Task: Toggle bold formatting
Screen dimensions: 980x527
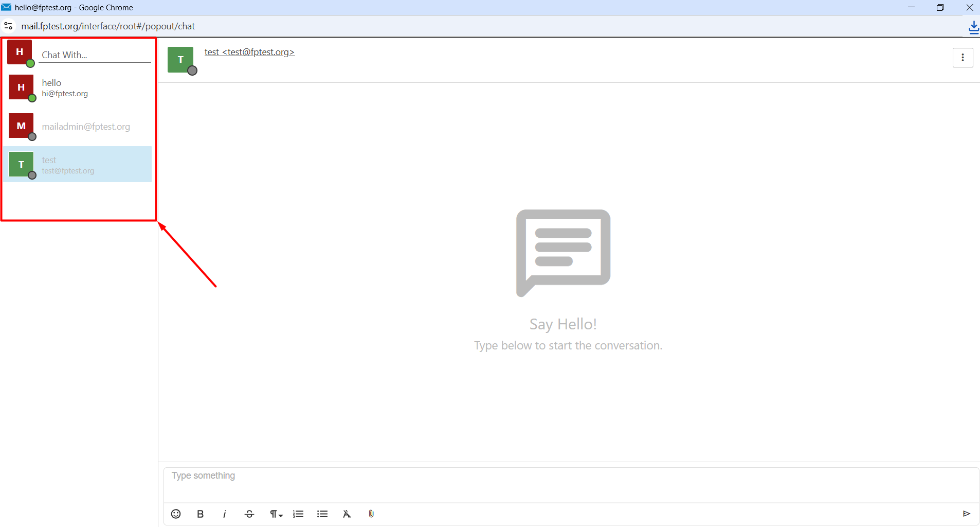Action: (x=201, y=514)
